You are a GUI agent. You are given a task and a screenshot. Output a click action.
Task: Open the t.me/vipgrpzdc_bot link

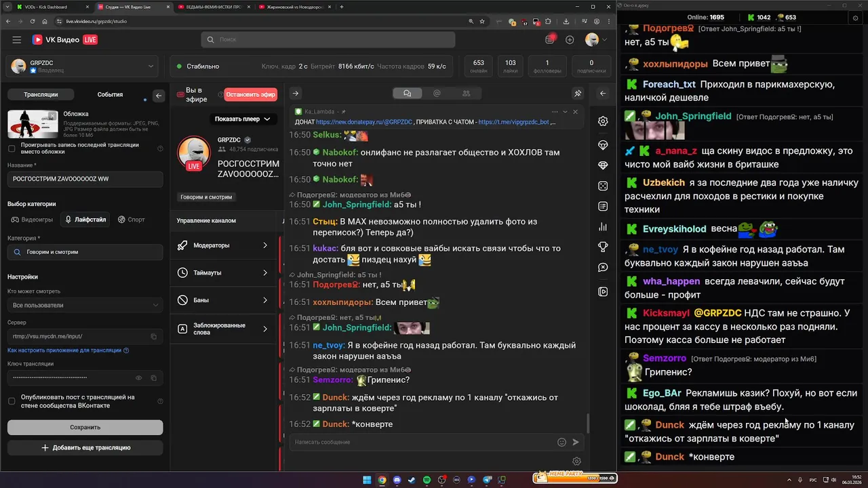tap(513, 123)
